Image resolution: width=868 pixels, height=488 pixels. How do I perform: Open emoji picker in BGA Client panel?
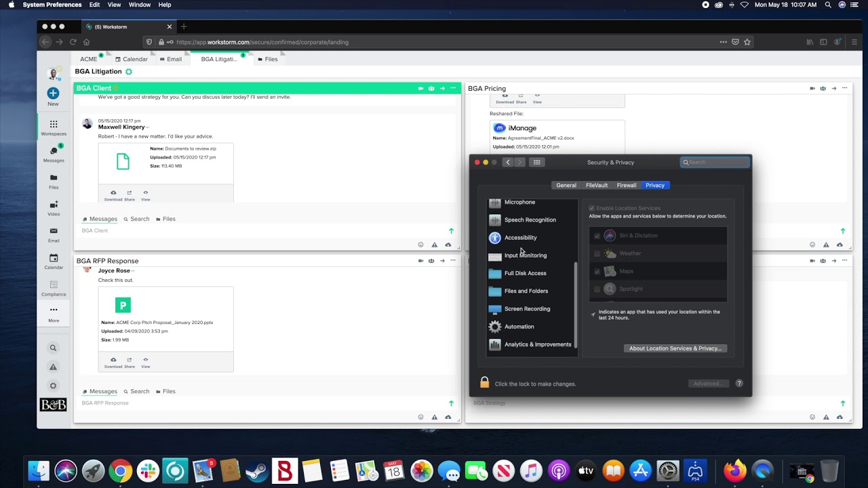[x=420, y=245]
